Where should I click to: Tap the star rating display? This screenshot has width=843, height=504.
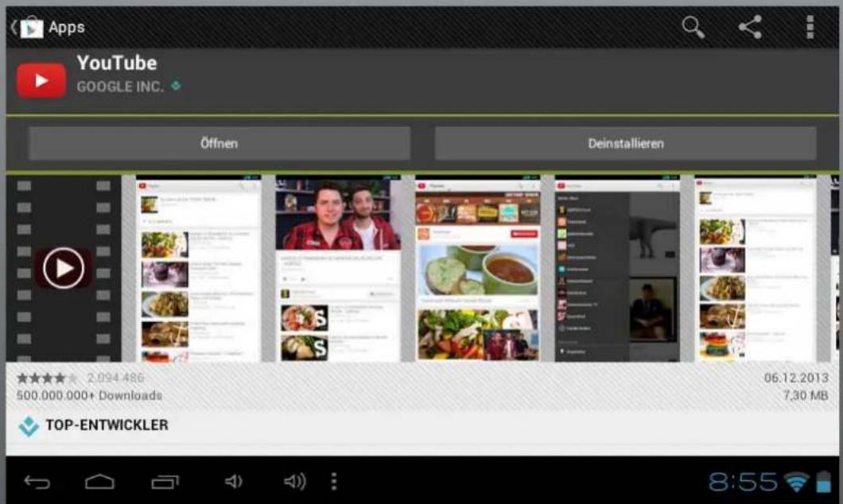pos(47,378)
